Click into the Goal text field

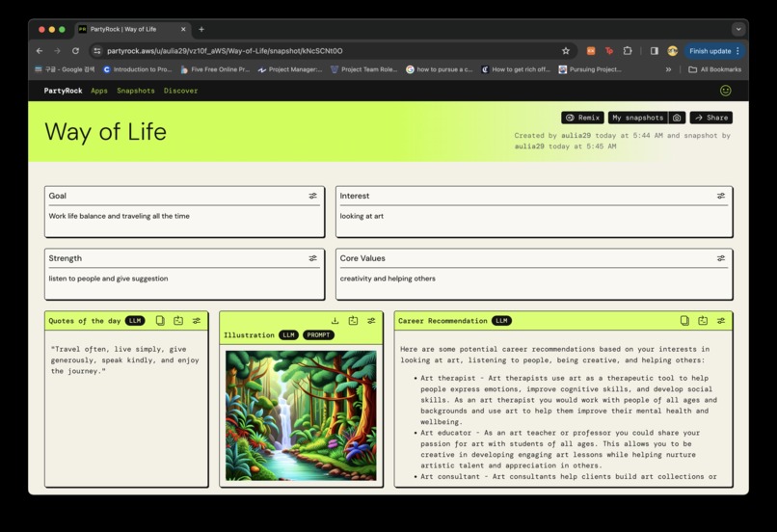184,216
